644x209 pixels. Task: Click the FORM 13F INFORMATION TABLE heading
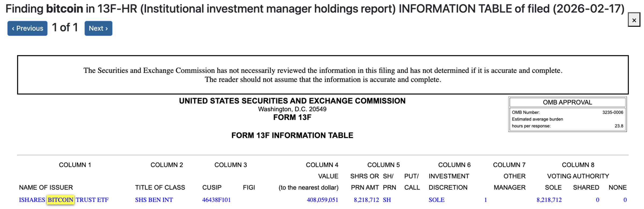pyautogui.click(x=292, y=135)
